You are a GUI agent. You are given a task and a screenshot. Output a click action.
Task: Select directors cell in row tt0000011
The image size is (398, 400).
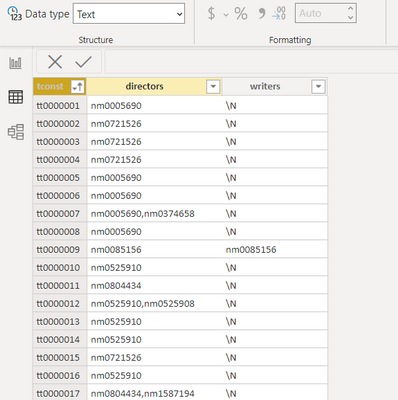pyautogui.click(x=154, y=286)
